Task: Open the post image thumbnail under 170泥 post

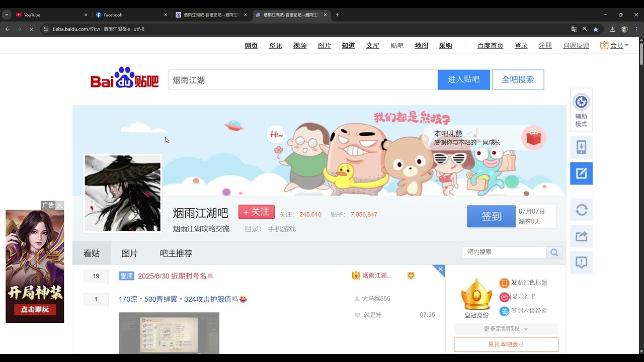Action: point(169,333)
